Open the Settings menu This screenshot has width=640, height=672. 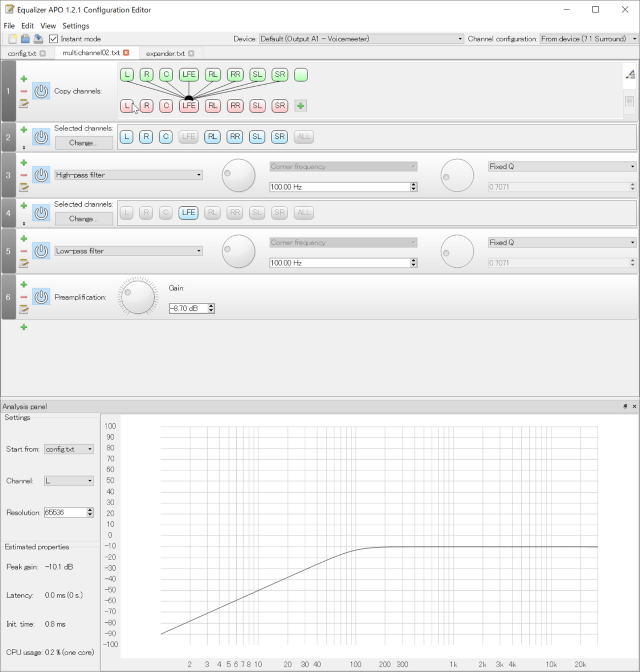click(x=75, y=26)
